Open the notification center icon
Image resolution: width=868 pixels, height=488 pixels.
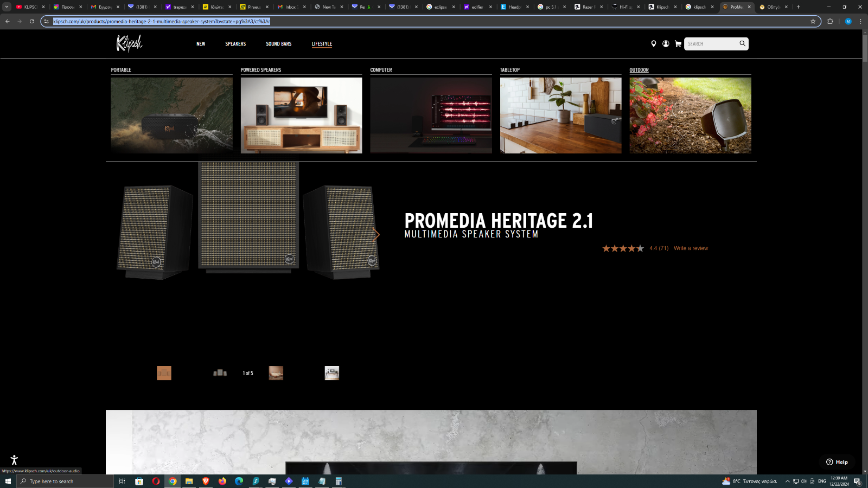(x=858, y=481)
